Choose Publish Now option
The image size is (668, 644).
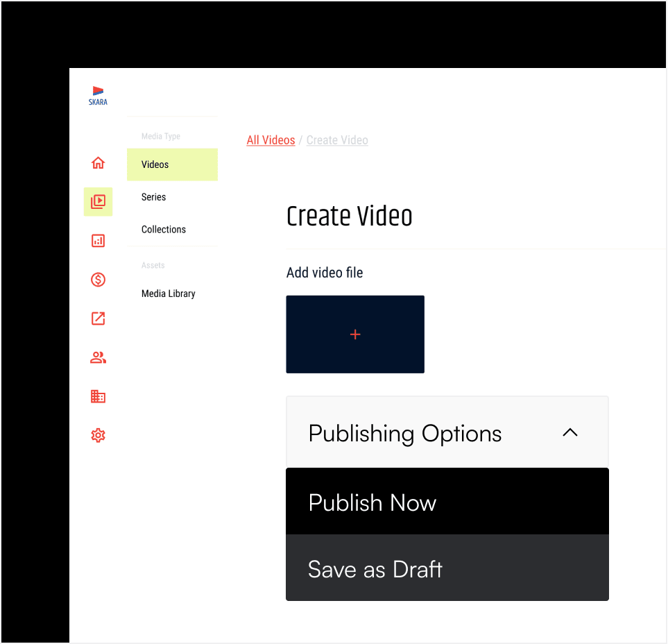tap(447, 501)
